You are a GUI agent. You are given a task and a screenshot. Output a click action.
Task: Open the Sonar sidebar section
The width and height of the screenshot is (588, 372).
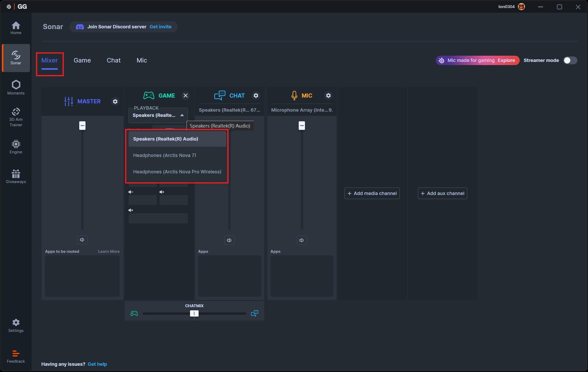pos(16,58)
